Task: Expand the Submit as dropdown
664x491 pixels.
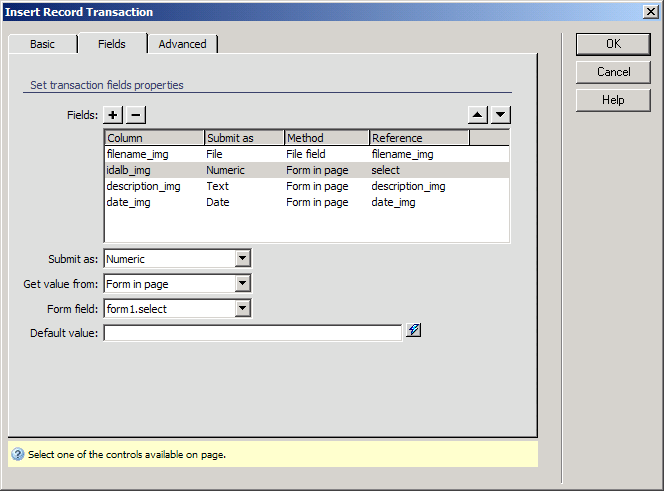Action: 242,259
